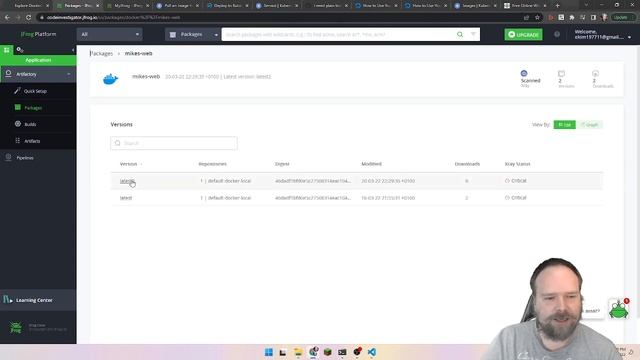This screenshot has width=640, height=360.
Task: Click the JFrog logo at sidebar bottom
Action: point(16,327)
